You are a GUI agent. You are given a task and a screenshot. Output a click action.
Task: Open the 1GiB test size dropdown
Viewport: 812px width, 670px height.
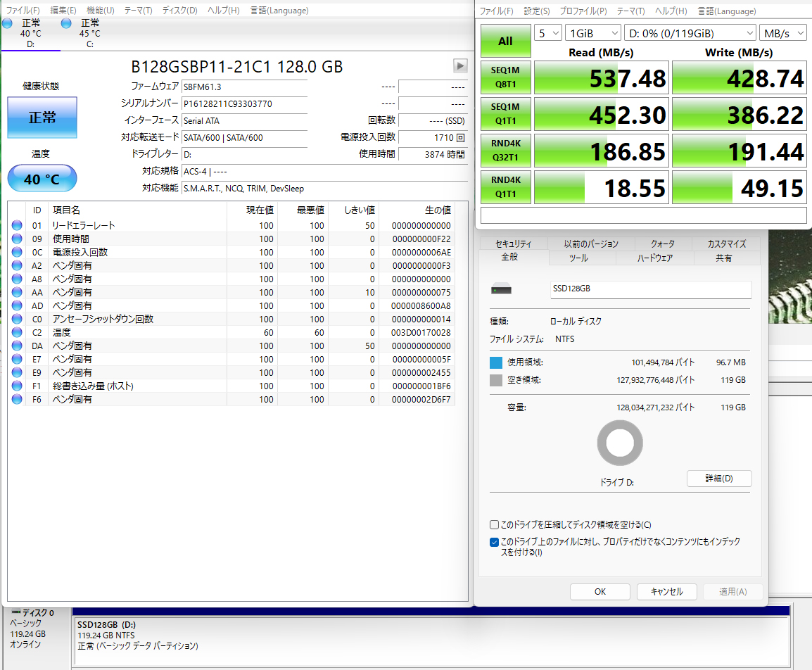click(x=594, y=33)
